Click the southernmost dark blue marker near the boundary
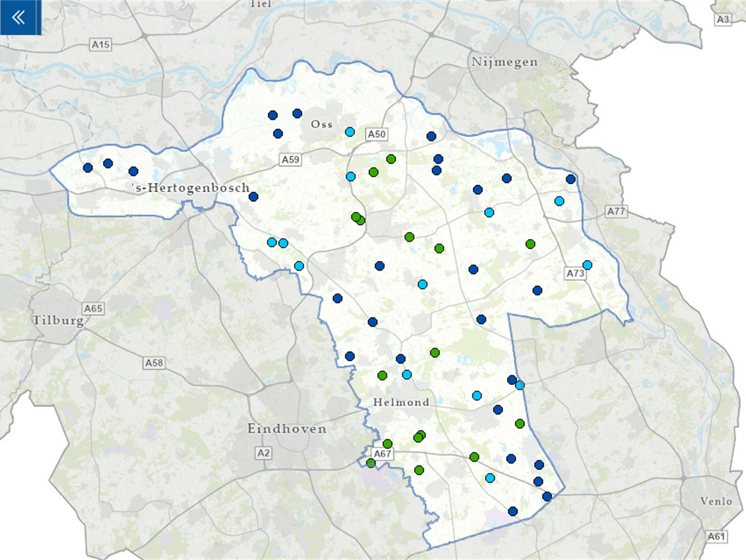The width and height of the screenshot is (746, 560). click(x=512, y=510)
